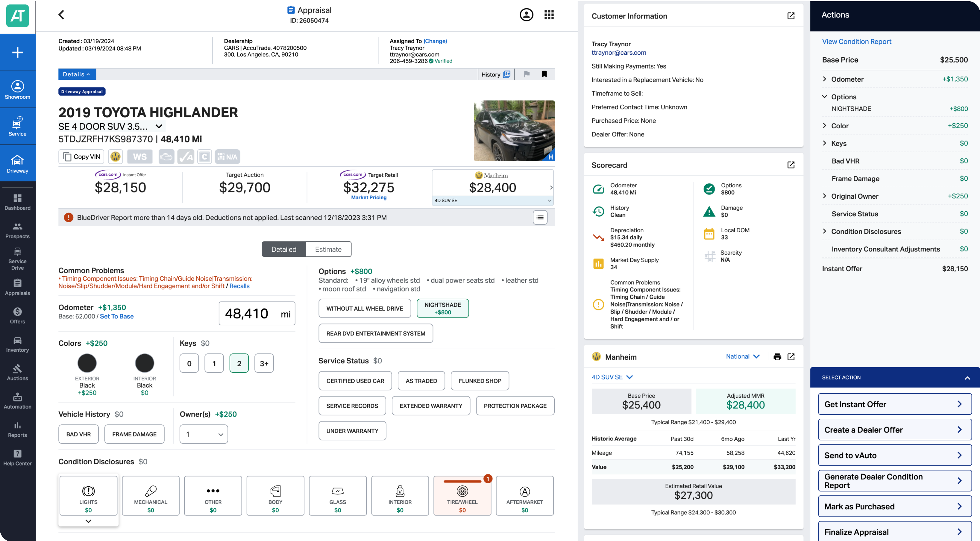980x541 pixels.
Task: Toggle REAR DVD ENTERTAINMENT SYSTEM option
Action: [375, 334]
